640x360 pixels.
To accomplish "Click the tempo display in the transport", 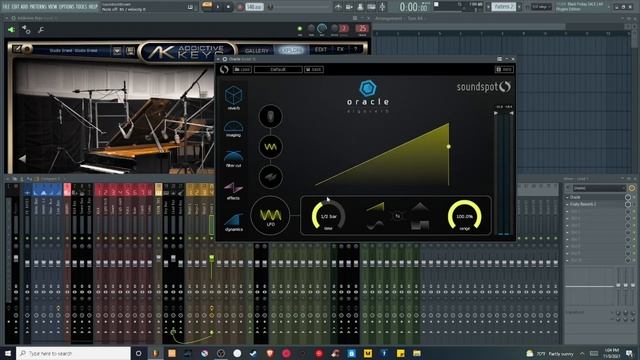I will coord(254,7).
